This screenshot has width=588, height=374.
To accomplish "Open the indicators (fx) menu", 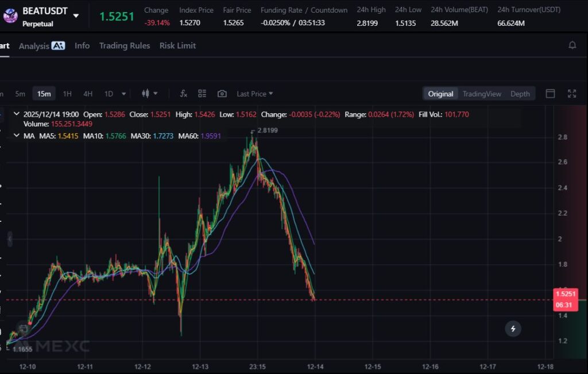I will (184, 94).
